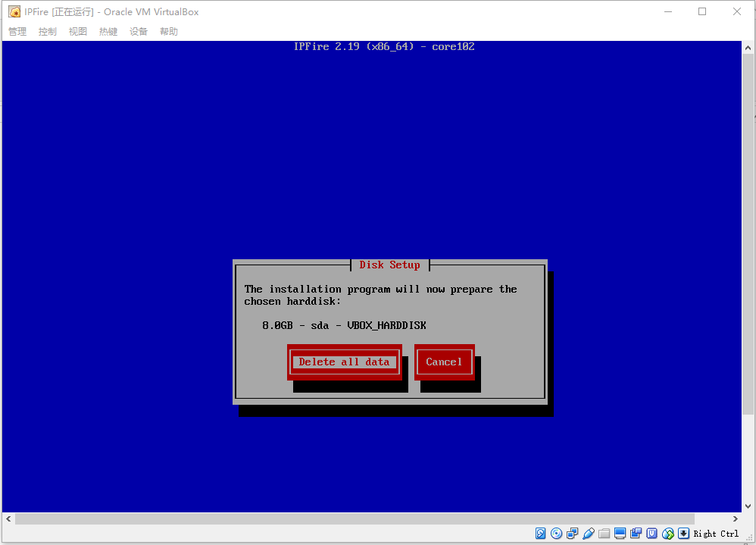
Task: Click the display settings status icon
Action: (x=620, y=534)
